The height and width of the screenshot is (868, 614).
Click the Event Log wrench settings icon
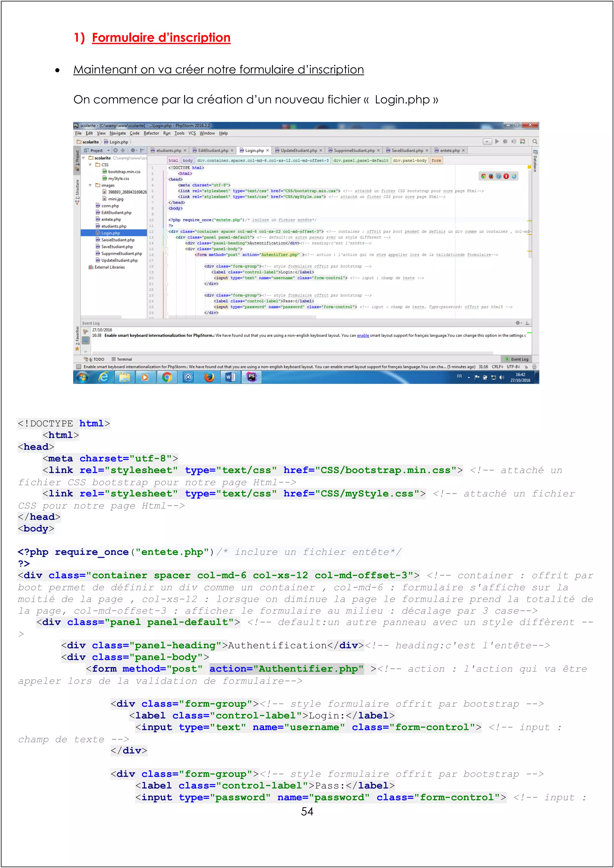pyautogui.click(x=86, y=331)
